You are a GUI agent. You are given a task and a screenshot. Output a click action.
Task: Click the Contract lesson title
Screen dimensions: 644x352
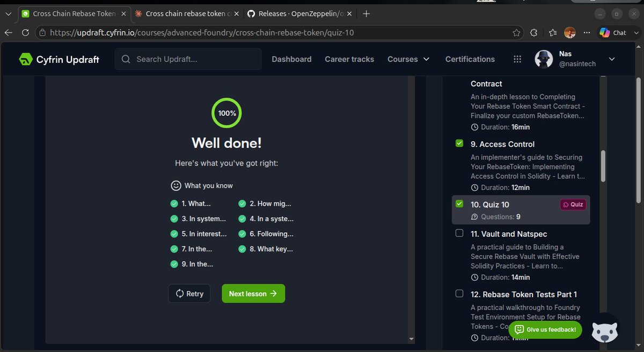tap(486, 84)
